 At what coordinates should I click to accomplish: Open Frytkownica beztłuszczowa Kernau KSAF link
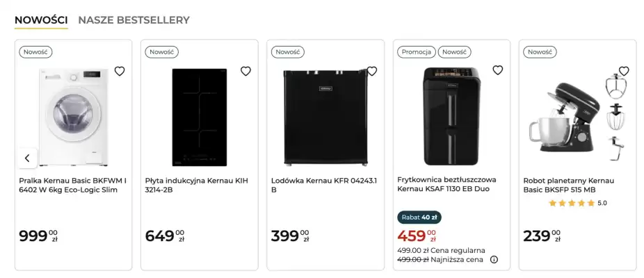[451, 185]
